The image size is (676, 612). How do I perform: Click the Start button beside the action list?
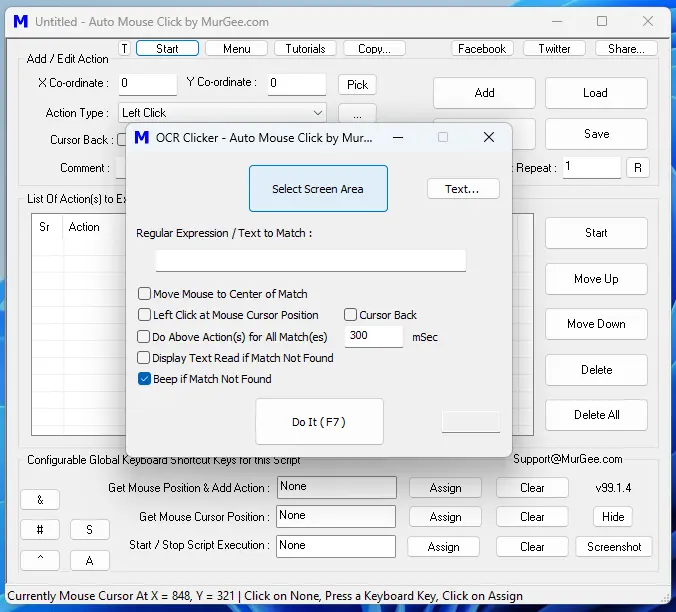596,233
